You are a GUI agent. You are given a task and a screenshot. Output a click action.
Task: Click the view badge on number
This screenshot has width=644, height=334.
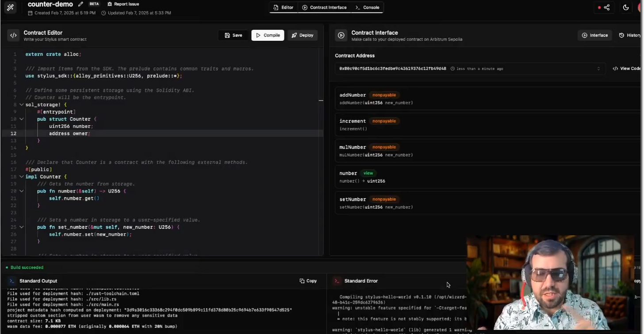pos(368,173)
